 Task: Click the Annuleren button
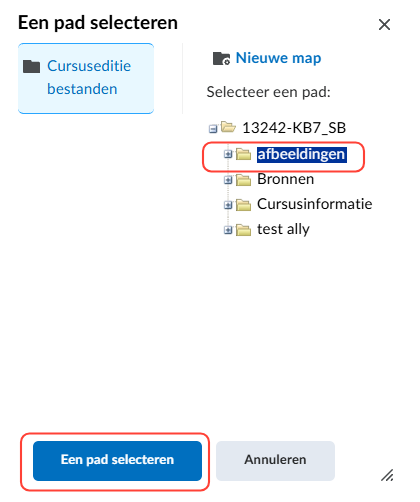coord(275,461)
